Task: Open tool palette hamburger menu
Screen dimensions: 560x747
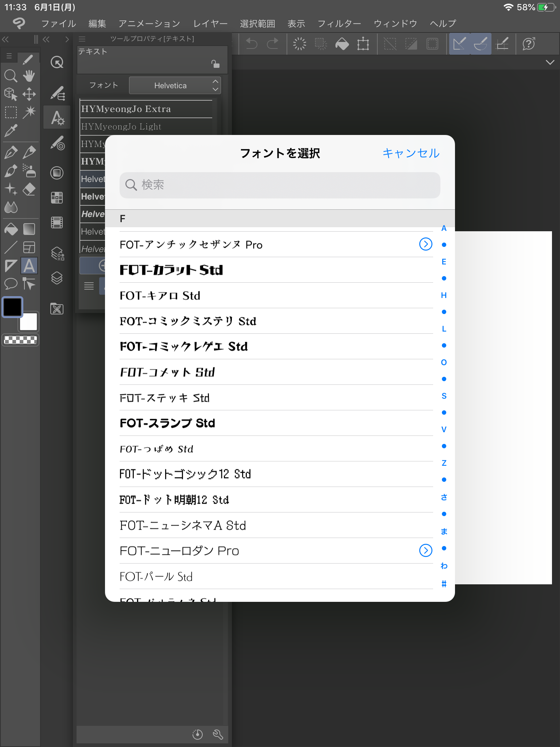Action: [9, 56]
